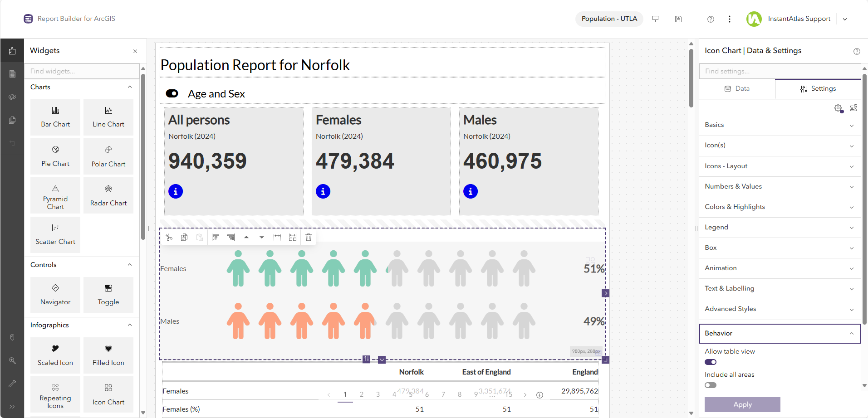Click the copy icon in widget toolbar
This screenshot has width=868, height=418.
[184, 237]
